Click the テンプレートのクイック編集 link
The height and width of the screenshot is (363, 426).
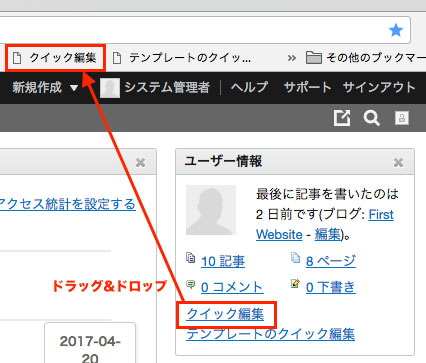tap(270, 334)
